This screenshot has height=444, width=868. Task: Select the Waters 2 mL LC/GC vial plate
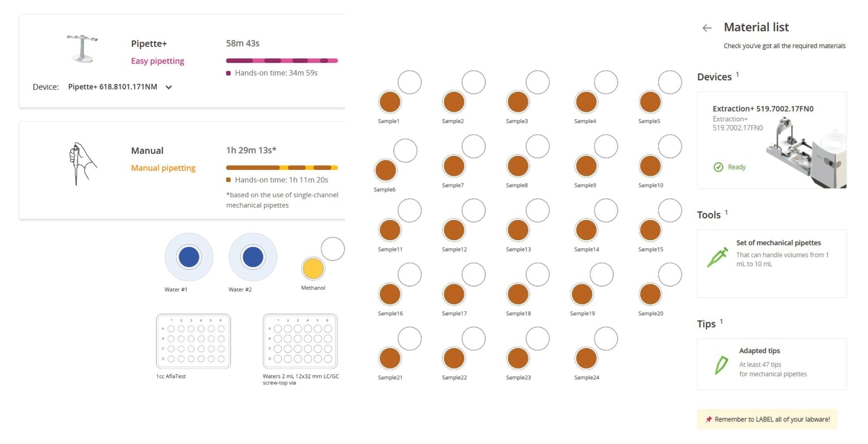(300, 341)
